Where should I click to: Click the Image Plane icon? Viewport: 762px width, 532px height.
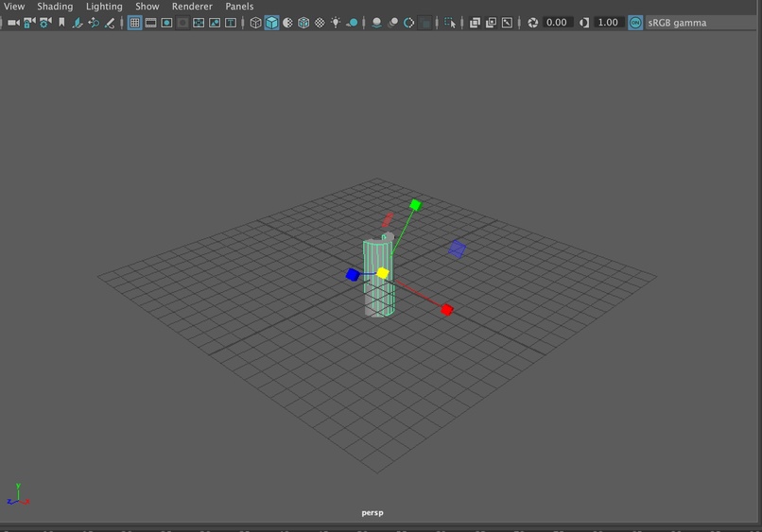(x=78, y=23)
